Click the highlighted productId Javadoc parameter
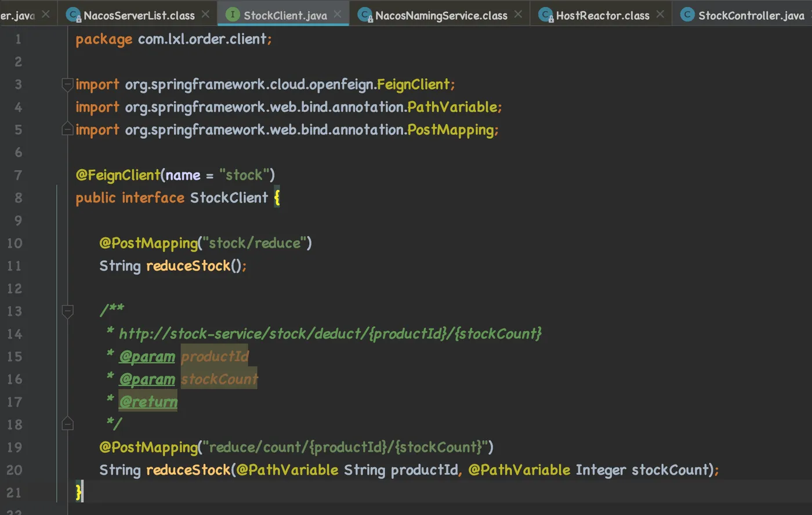 point(215,357)
